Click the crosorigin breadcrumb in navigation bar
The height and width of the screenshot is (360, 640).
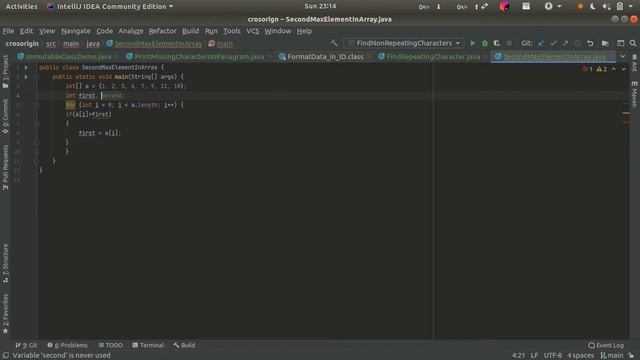22,44
